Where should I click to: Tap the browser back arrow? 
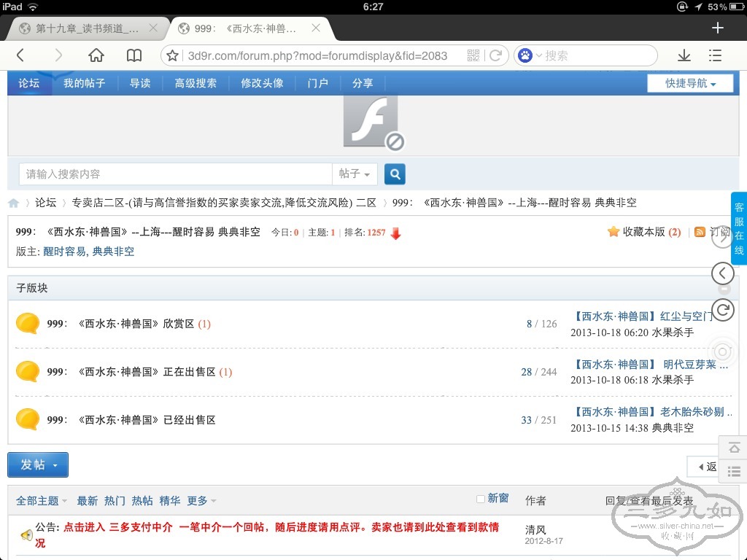20,55
